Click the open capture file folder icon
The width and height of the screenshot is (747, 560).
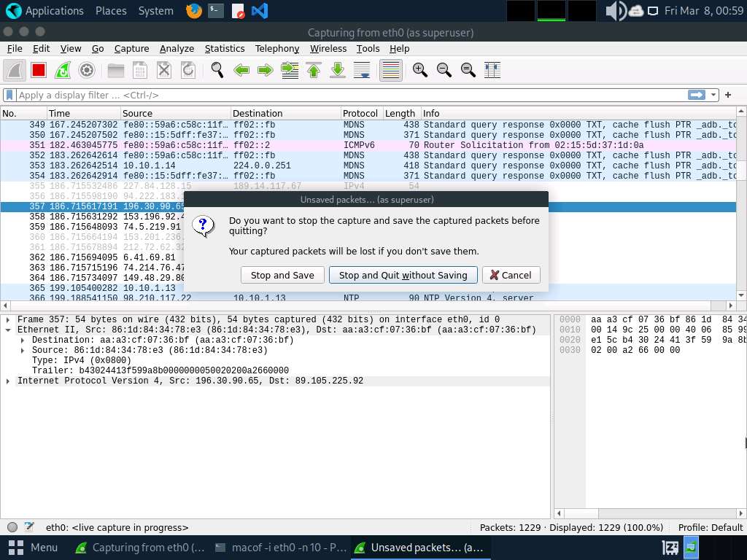(x=116, y=71)
